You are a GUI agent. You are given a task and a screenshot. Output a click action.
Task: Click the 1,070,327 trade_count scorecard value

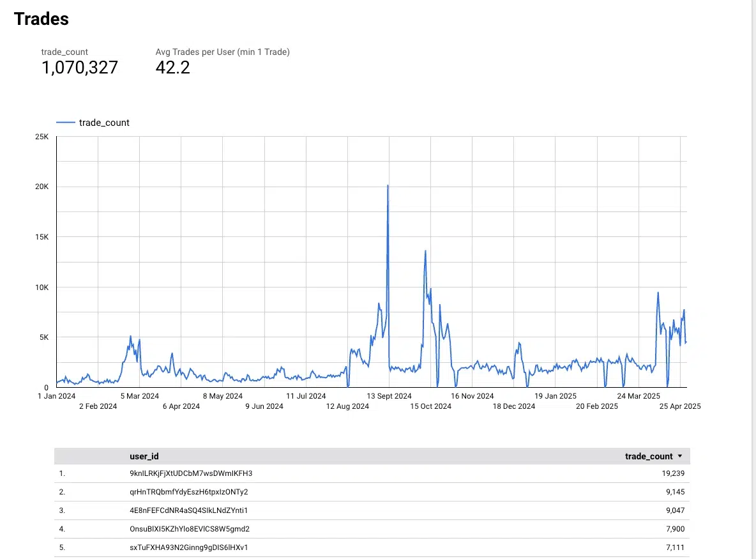[x=80, y=68]
